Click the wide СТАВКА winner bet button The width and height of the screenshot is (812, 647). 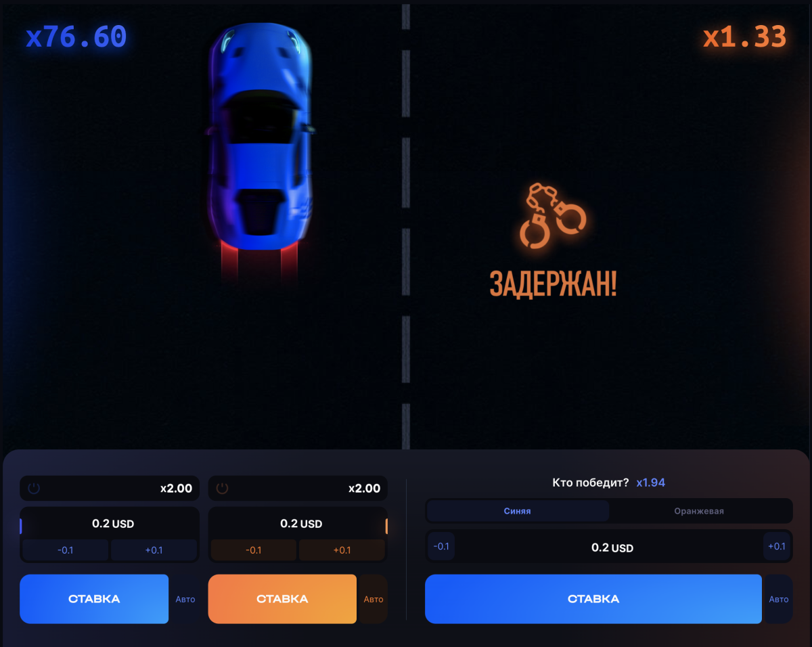click(x=593, y=599)
